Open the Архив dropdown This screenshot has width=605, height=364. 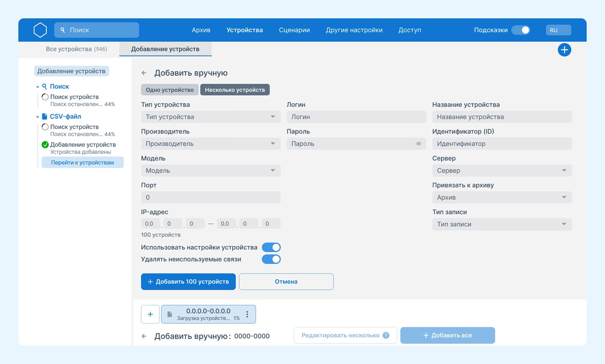coord(502,197)
